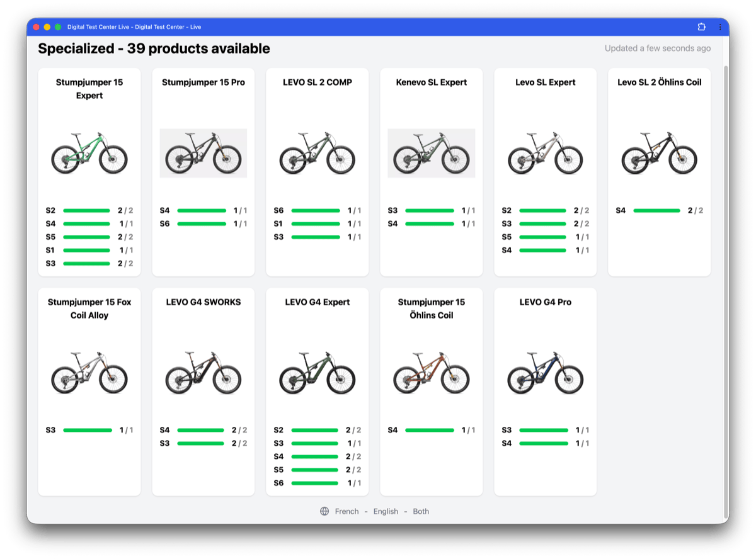This screenshot has width=756, height=559.
Task: Click the green full-screen window button
Action: [58, 27]
